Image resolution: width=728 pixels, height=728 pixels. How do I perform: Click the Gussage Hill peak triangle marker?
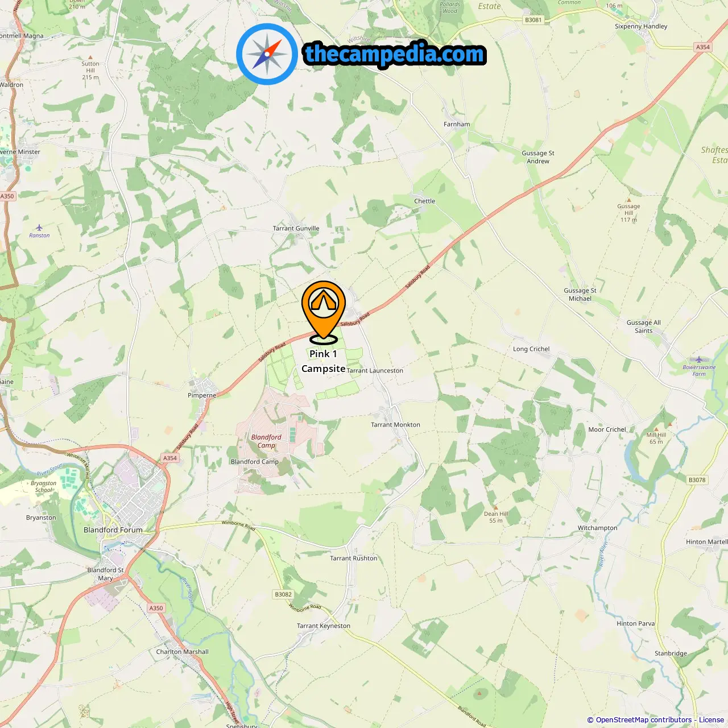[628, 200]
